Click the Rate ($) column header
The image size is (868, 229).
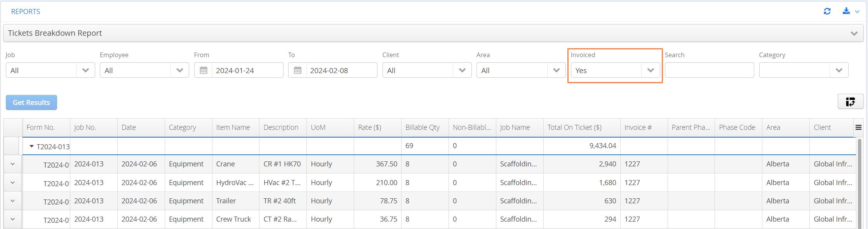377,128
